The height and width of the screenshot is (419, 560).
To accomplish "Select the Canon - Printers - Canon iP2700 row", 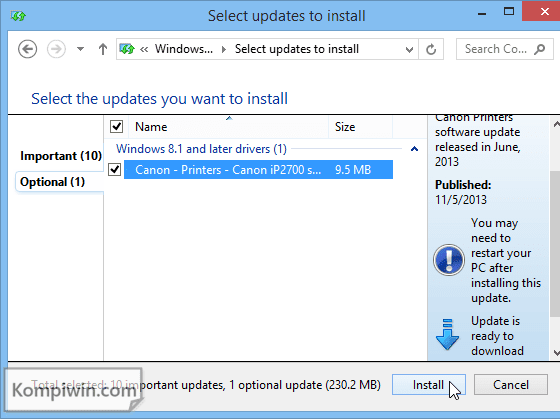I will point(259,170).
